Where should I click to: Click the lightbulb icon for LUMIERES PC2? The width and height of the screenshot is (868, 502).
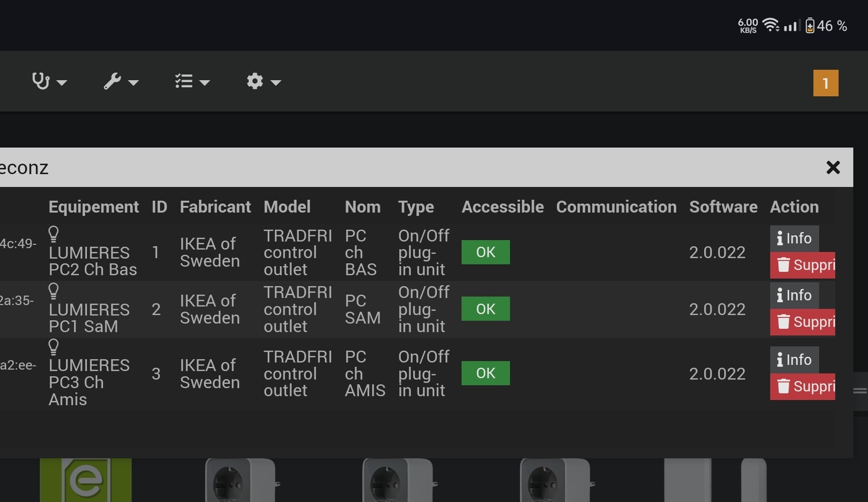click(x=54, y=233)
